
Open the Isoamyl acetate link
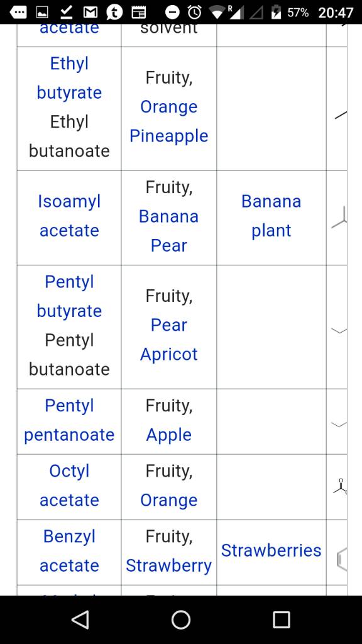coord(69,216)
